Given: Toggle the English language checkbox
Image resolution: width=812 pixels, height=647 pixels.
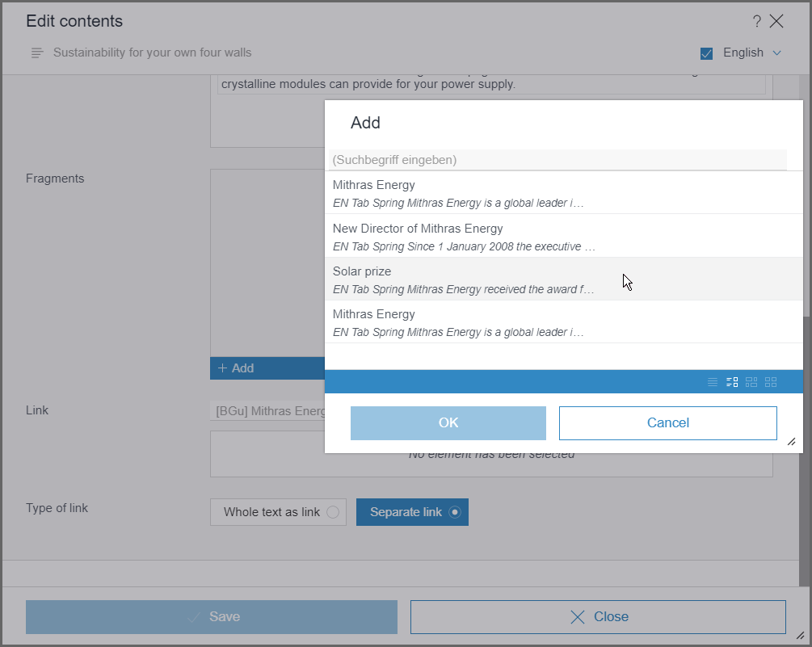Looking at the screenshot, I should pyautogui.click(x=706, y=53).
